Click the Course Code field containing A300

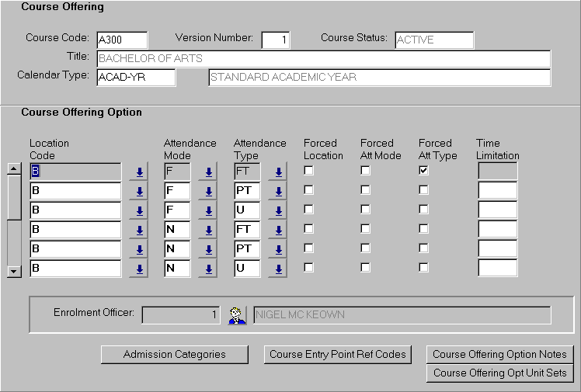pyautogui.click(x=121, y=40)
